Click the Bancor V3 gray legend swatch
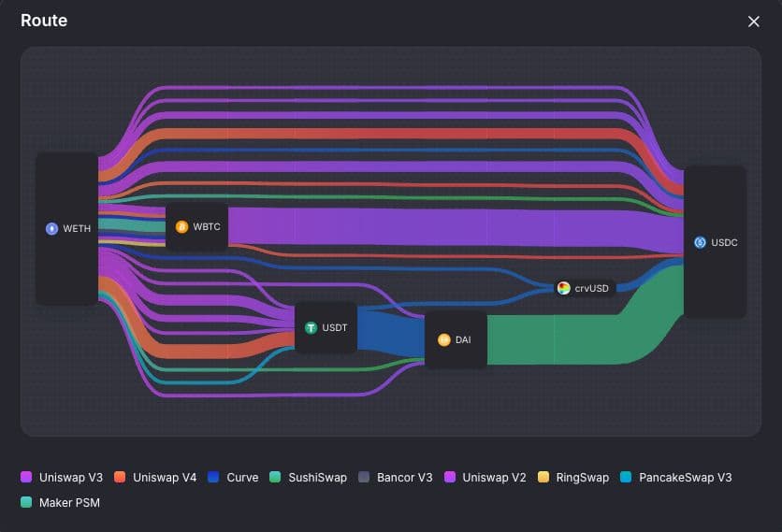782x532 pixels. tap(364, 477)
